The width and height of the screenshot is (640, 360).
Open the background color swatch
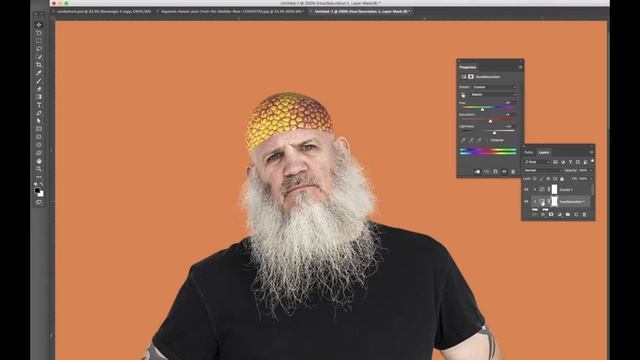[x=41, y=194]
